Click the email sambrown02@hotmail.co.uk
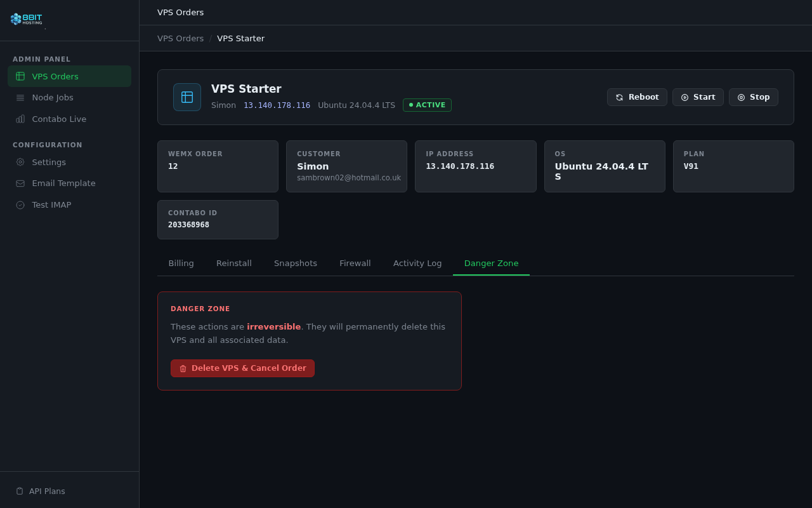Viewport: 812px width, 508px height. pyautogui.click(x=349, y=178)
